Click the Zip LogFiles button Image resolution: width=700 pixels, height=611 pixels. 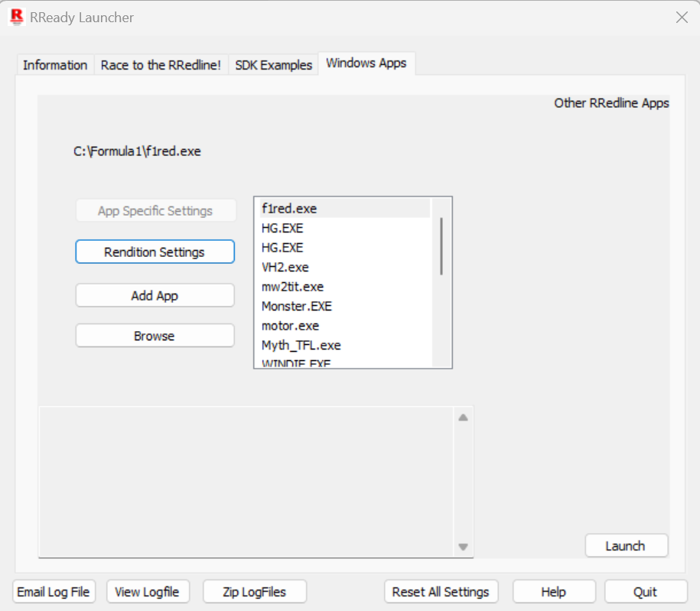pyautogui.click(x=255, y=592)
